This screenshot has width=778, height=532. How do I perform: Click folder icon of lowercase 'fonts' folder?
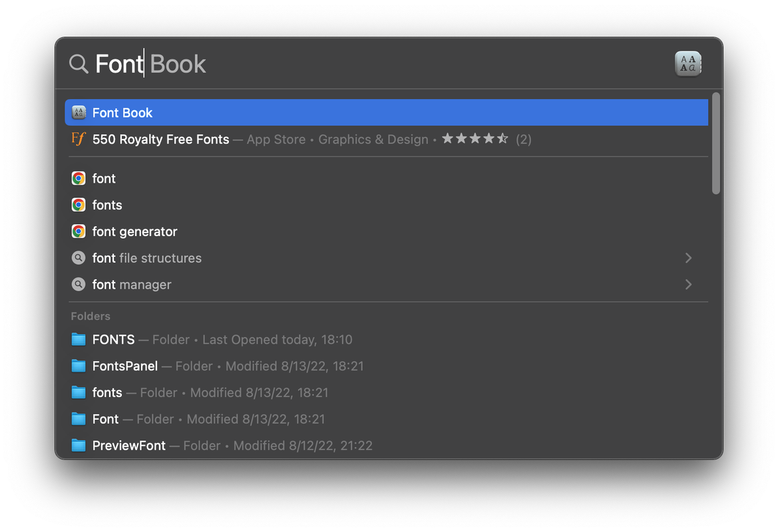[79, 392]
